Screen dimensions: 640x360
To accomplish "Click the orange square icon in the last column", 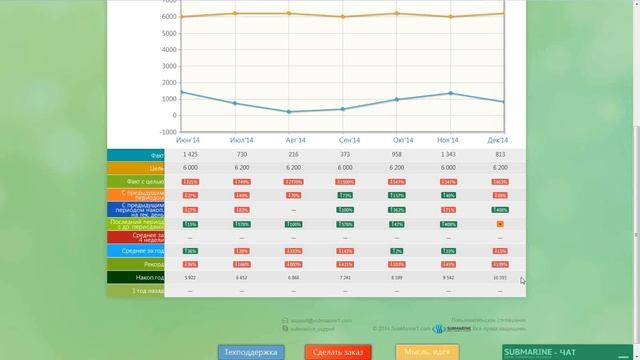I will pos(500,224).
